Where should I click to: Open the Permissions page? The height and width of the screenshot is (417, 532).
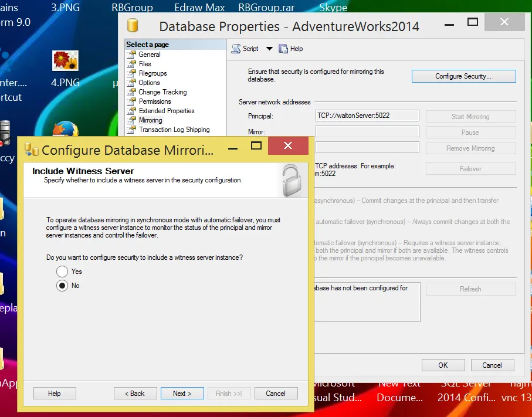coord(155,101)
